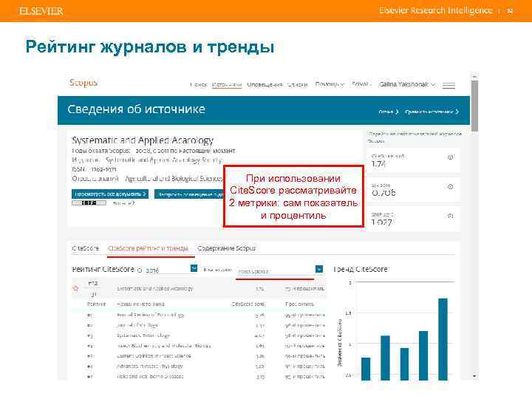532x399 pixels.
Task: Open the Оповещения navigation item
Action: [265, 84]
